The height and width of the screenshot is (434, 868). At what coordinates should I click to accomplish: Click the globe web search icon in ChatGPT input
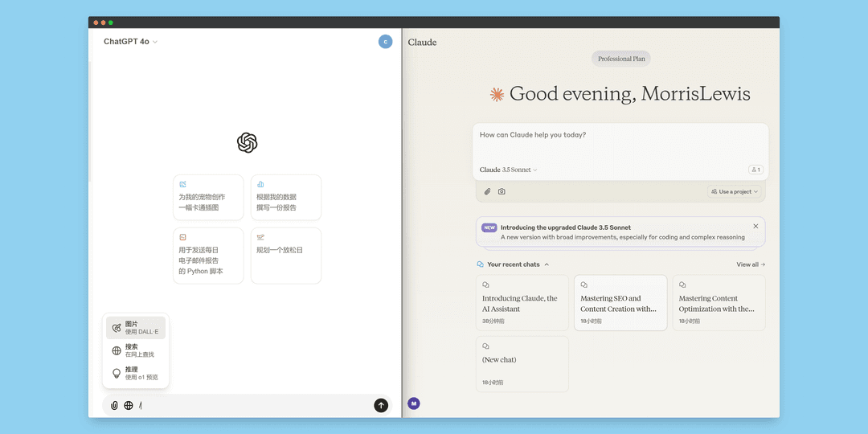coord(129,405)
